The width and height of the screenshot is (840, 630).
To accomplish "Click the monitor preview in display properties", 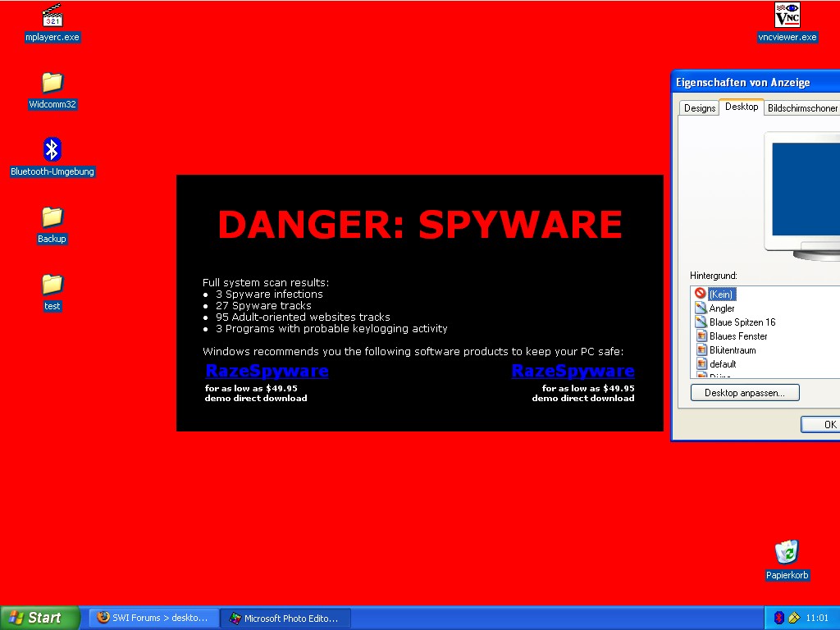I will click(802, 196).
